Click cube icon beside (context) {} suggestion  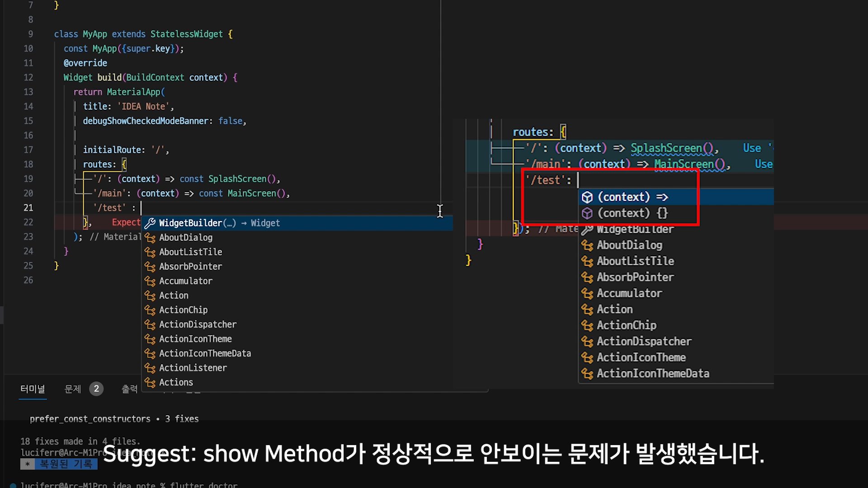pyautogui.click(x=587, y=213)
